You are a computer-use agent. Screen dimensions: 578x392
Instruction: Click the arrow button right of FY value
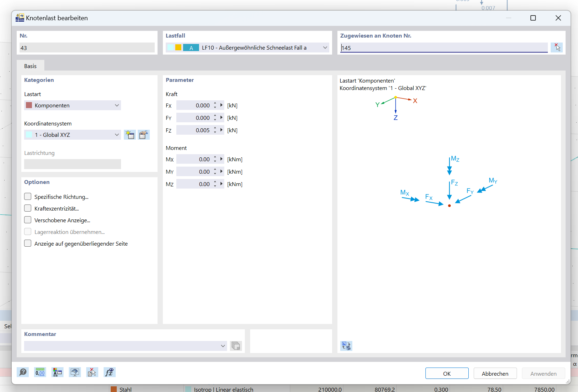[221, 118]
